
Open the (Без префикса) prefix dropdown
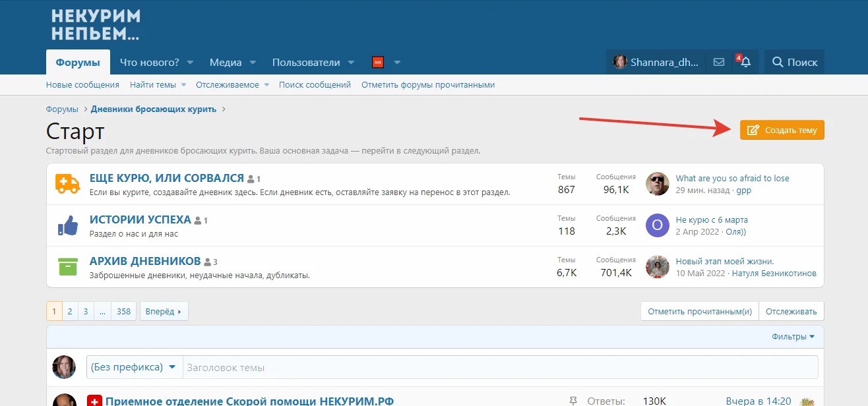pyautogui.click(x=134, y=367)
